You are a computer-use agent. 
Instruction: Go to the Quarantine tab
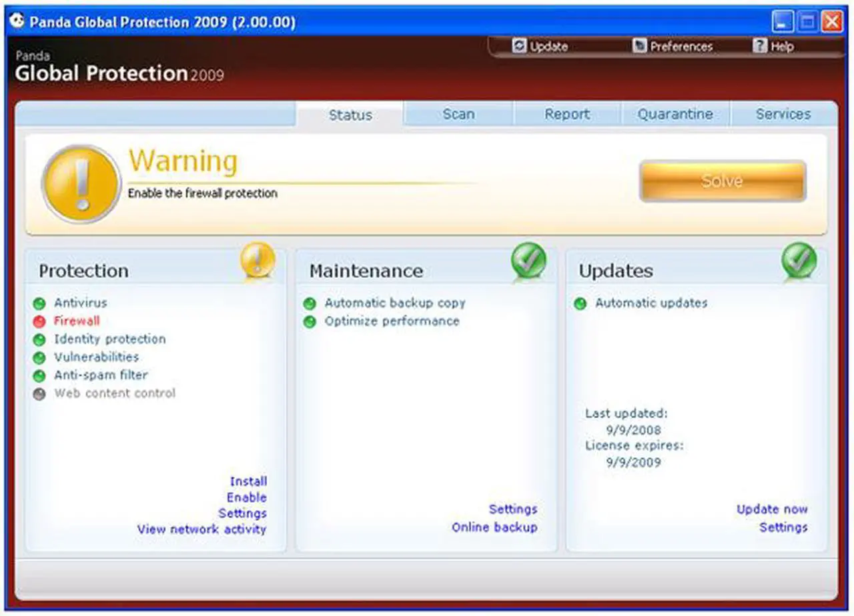point(675,114)
